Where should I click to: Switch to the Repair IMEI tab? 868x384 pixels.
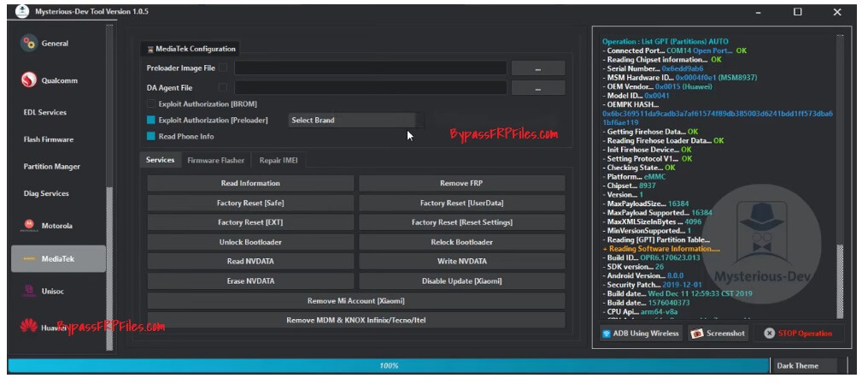click(x=279, y=160)
